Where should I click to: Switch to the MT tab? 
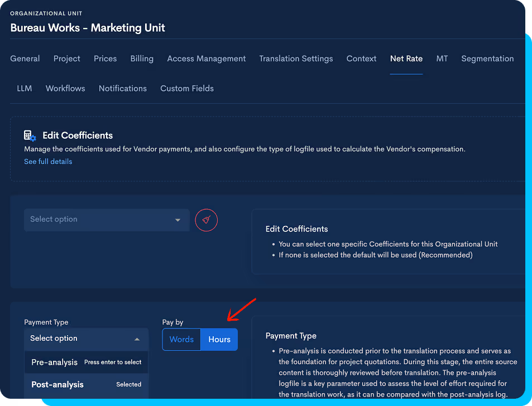[x=442, y=59]
